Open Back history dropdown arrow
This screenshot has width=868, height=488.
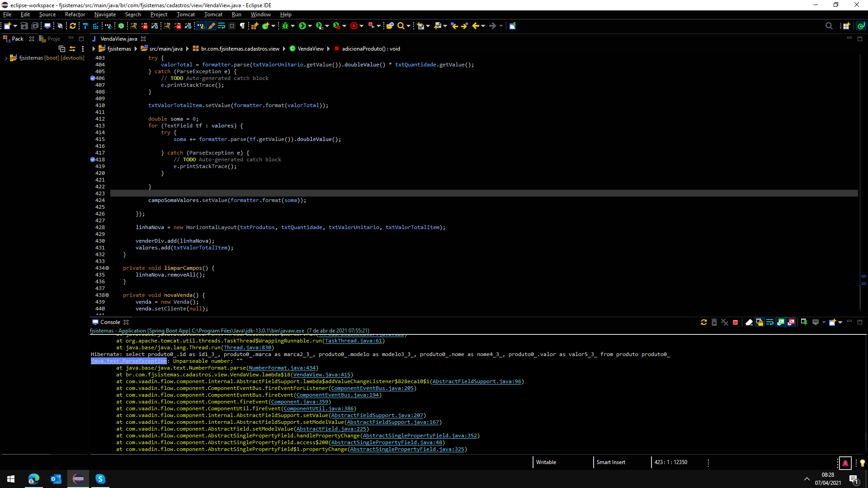[x=483, y=26]
